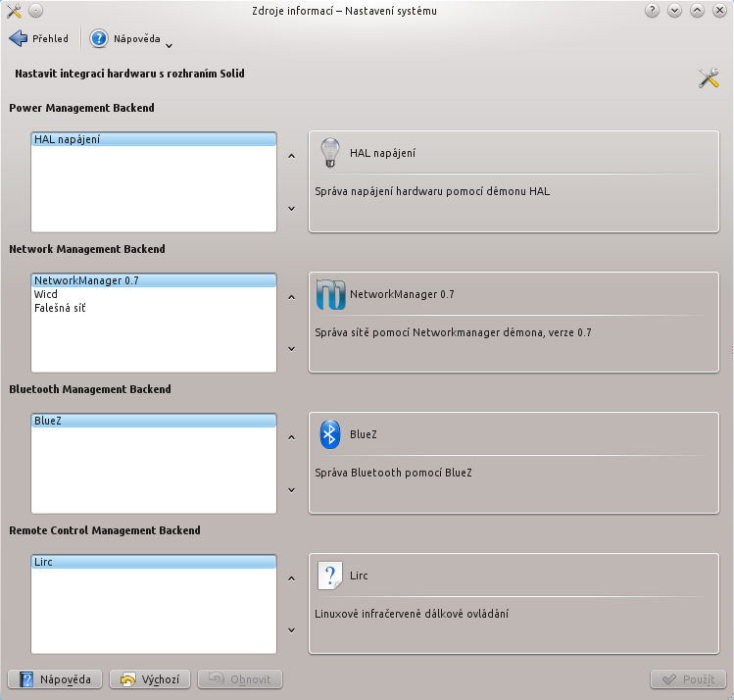Click description Linuxové infračervené dálkové ovládání
Screen dimensions: 734x700
tap(412, 614)
